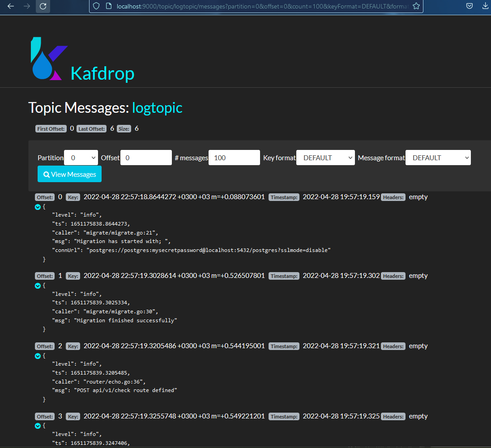Click the browser back arrow
This screenshot has height=448, width=491.
(11, 6)
